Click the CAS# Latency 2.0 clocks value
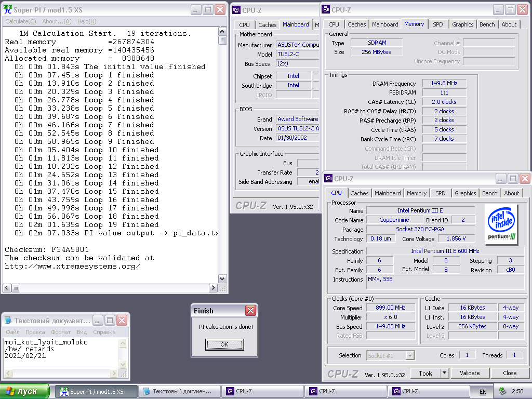This screenshot has height=399, width=532. tap(444, 102)
